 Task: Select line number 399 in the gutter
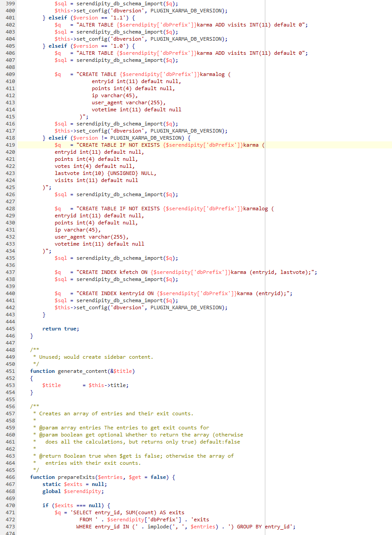pyautogui.click(x=10, y=4)
